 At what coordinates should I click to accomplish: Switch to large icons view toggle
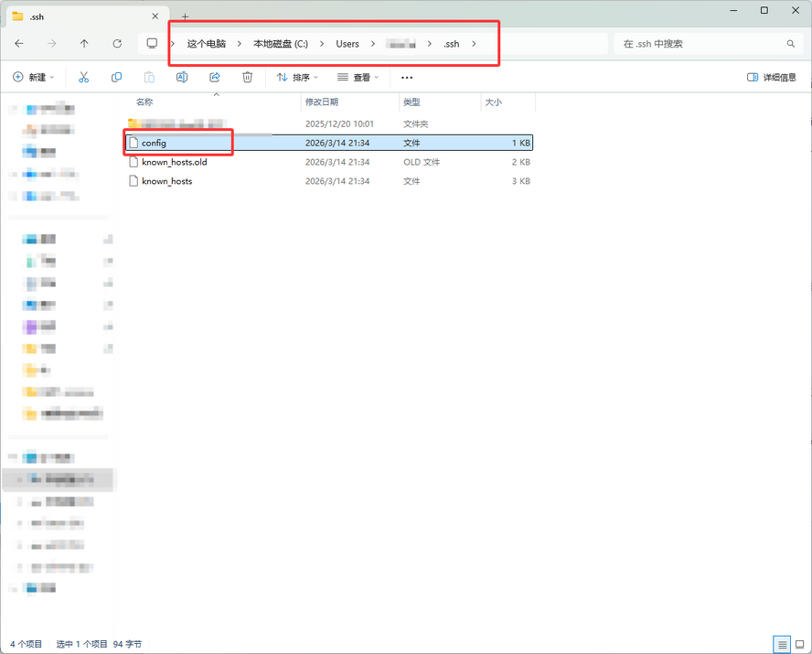click(800, 644)
